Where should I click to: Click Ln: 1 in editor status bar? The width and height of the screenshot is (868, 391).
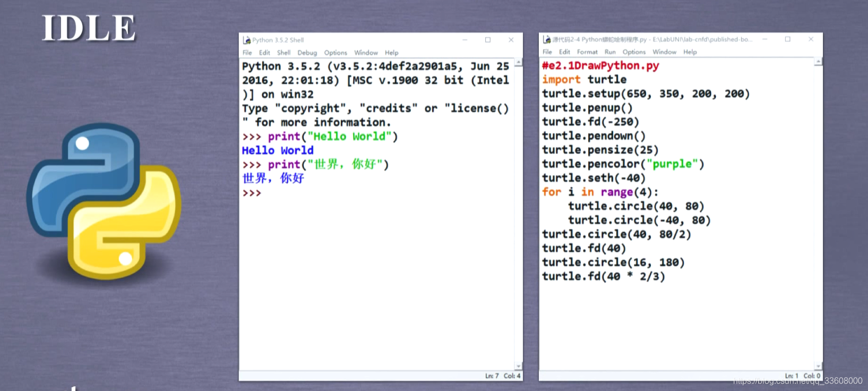click(x=791, y=376)
